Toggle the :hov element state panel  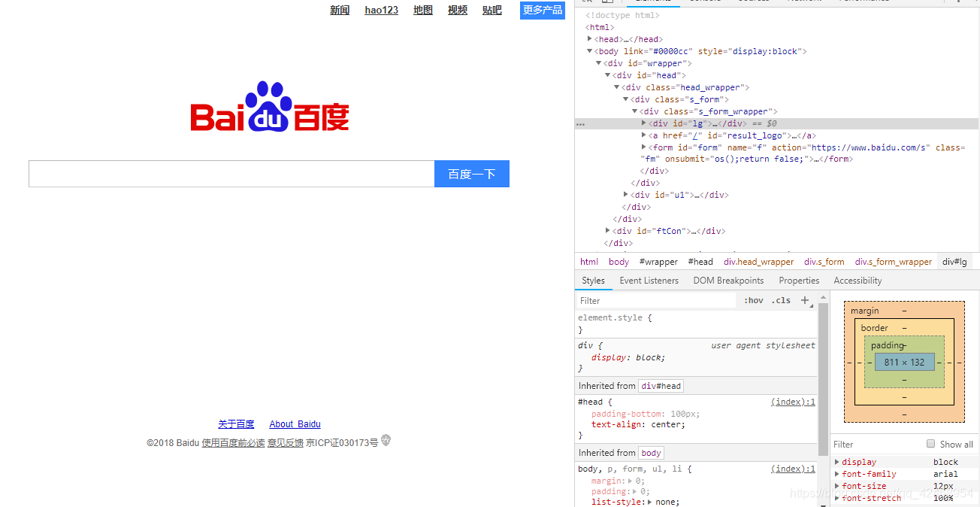point(754,300)
